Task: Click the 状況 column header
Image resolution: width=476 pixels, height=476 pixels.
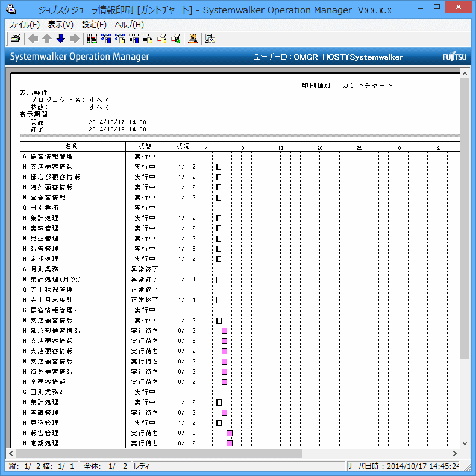Action: click(x=183, y=146)
